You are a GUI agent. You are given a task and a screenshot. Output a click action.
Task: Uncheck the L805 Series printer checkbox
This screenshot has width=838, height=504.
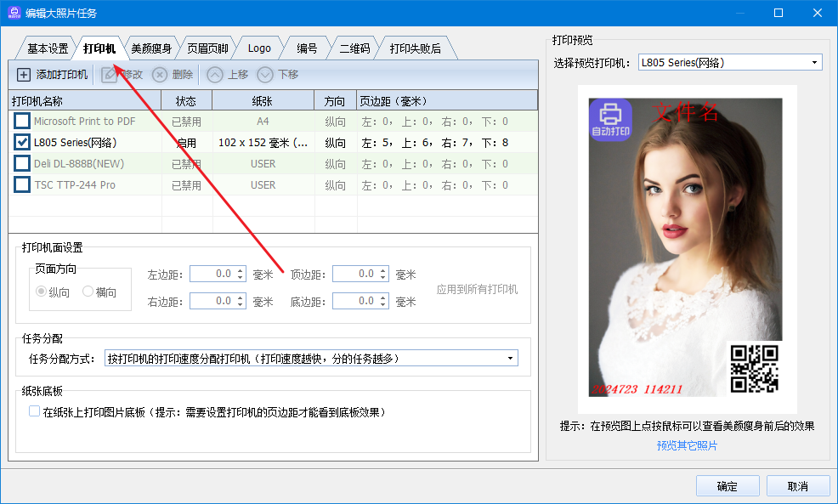(22, 143)
